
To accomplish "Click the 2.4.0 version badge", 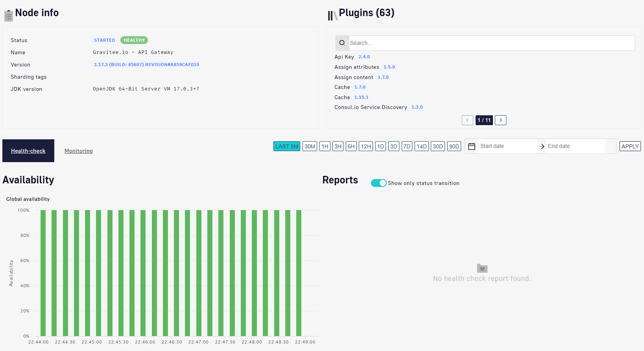I will (364, 57).
